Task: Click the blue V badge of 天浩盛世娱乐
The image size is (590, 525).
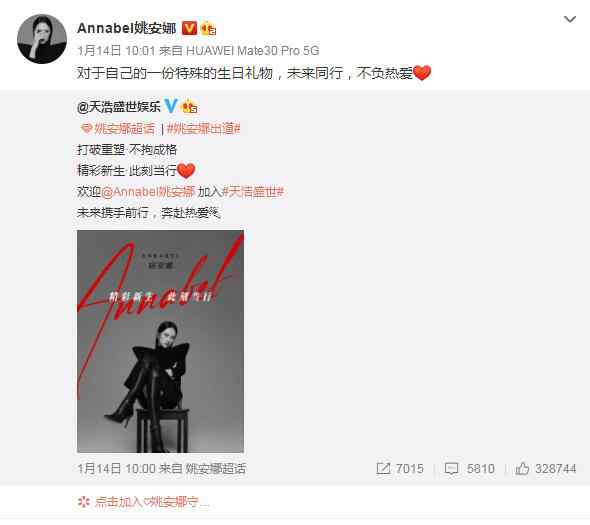Action: click(171, 106)
